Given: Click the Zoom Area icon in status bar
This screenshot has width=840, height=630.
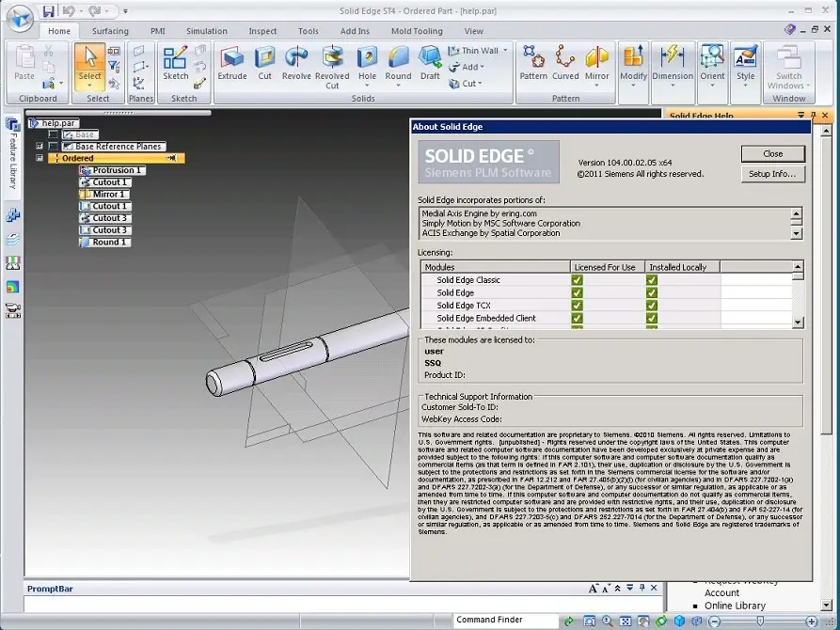Looking at the screenshot, I should tap(589, 621).
